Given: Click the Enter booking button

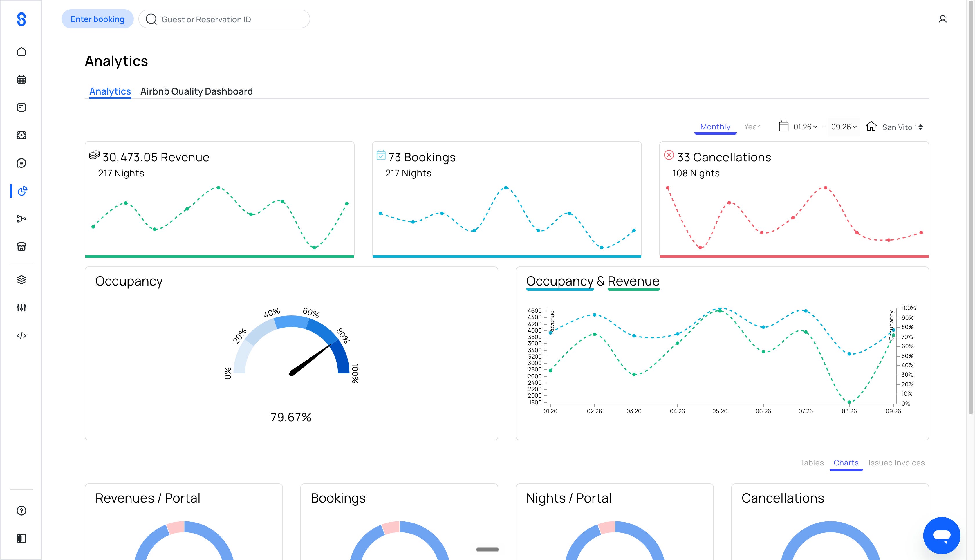Looking at the screenshot, I should point(97,19).
